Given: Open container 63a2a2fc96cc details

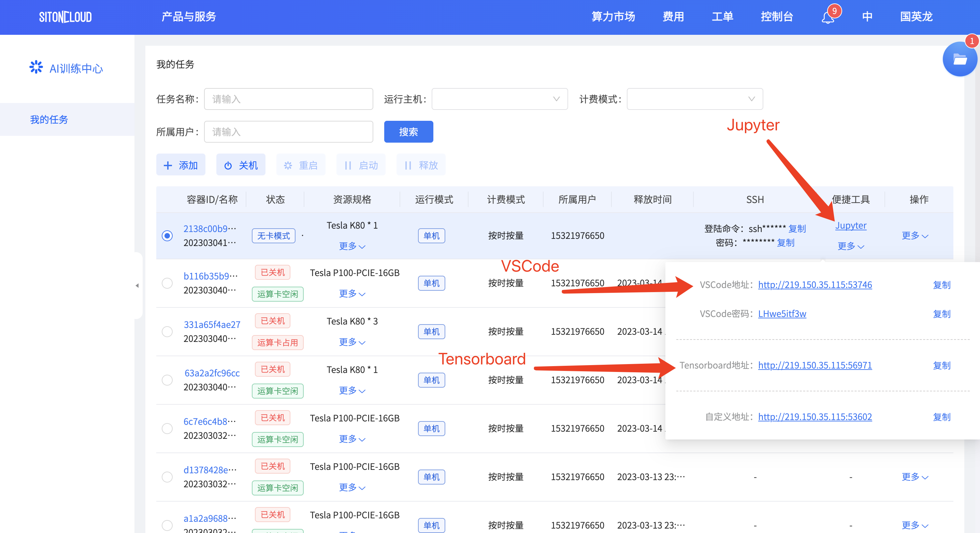Looking at the screenshot, I should coord(212,373).
